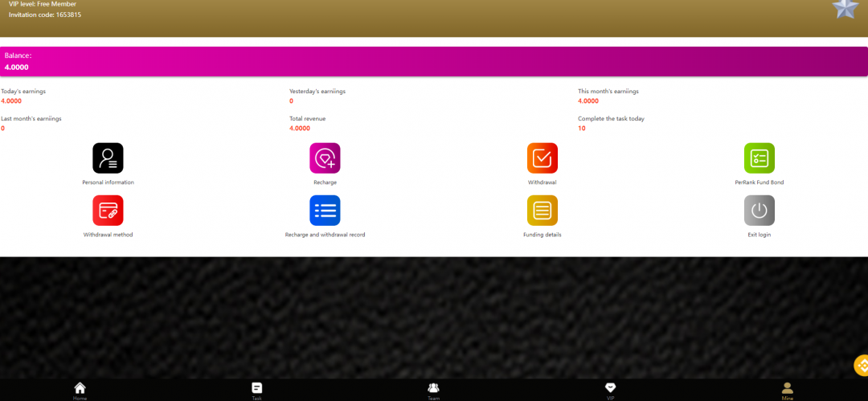
Task: Go to the Home tab
Action: coord(80,390)
